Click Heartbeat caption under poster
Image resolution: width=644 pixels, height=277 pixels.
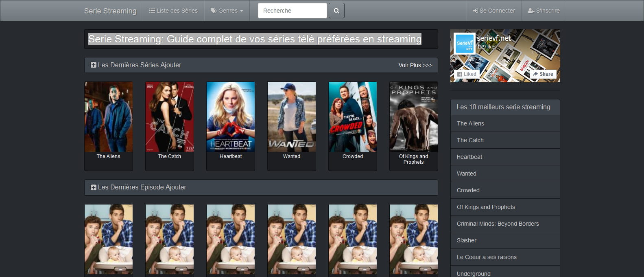(x=231, y=156)
